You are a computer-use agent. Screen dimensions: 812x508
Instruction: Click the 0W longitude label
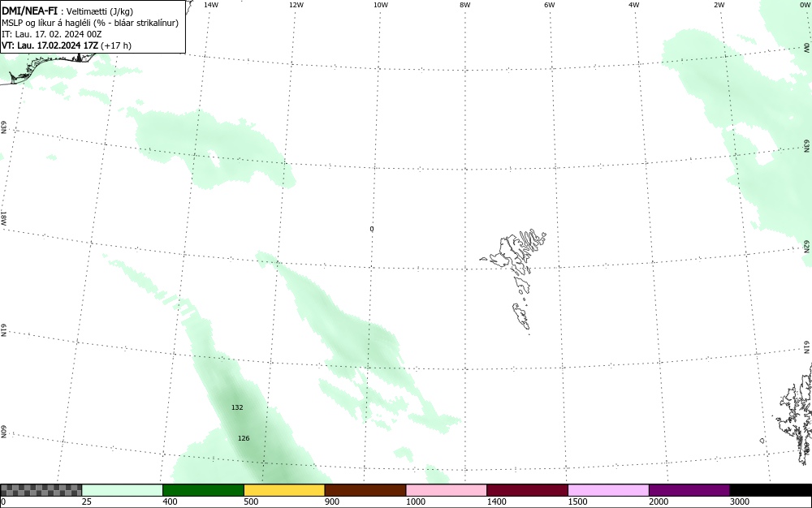pyautogui.click(x=805, y=5)
